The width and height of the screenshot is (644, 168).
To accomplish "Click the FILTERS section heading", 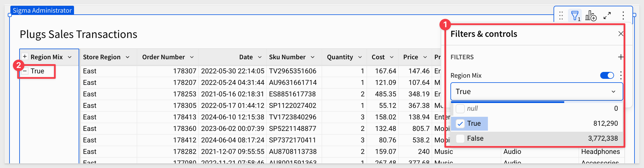I will coord(462,57).
